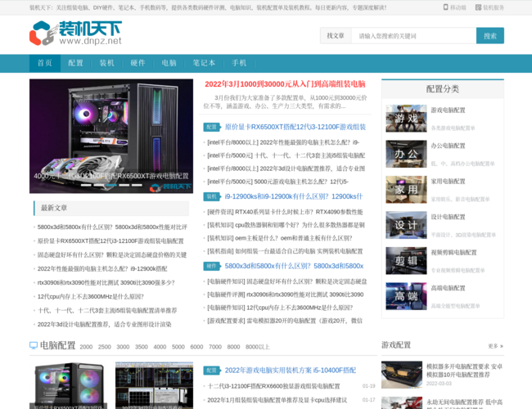The width and height of the screenshot is (532, 409).
Task: Select the first carousel slide indicator
Action: pyautogui.click(x=86, y=185)
